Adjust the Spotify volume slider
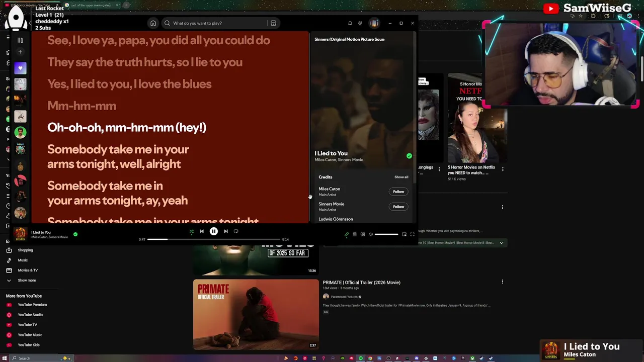The height and width of the screenshot is (362, 644). point(386,234)
